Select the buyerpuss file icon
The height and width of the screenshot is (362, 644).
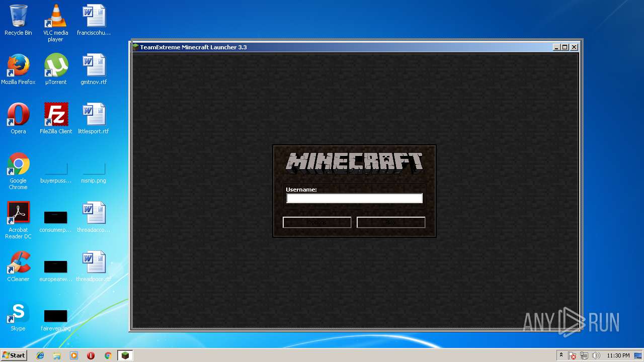coord(55,171)
